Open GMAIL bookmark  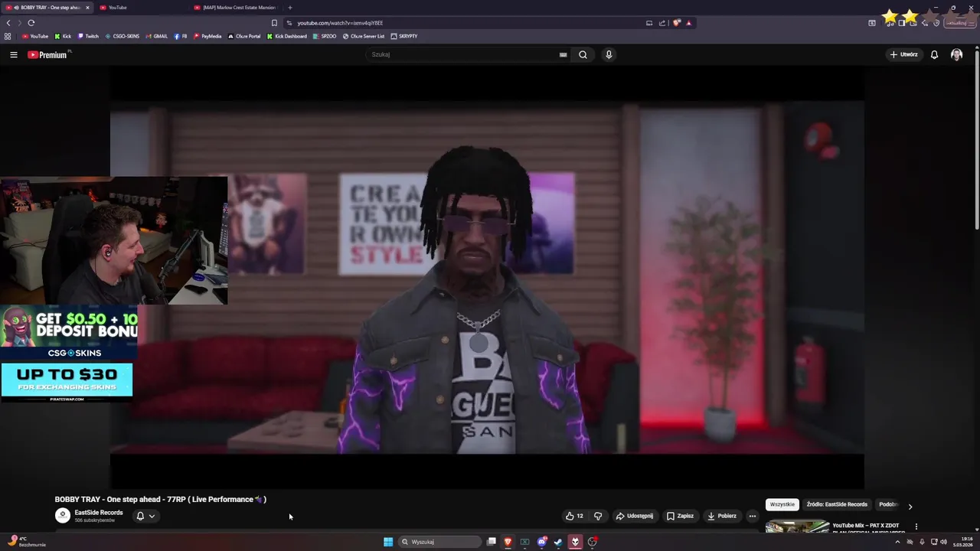tap(156, 36)
